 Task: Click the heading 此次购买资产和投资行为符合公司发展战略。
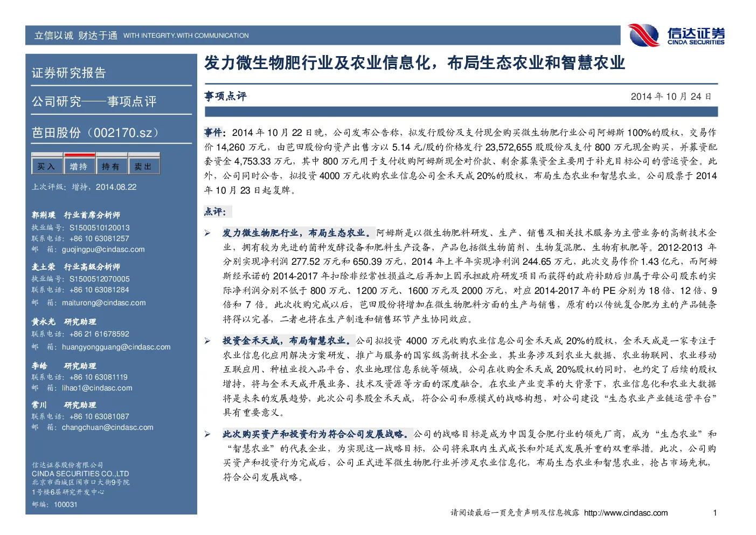(x=317, y=434)
